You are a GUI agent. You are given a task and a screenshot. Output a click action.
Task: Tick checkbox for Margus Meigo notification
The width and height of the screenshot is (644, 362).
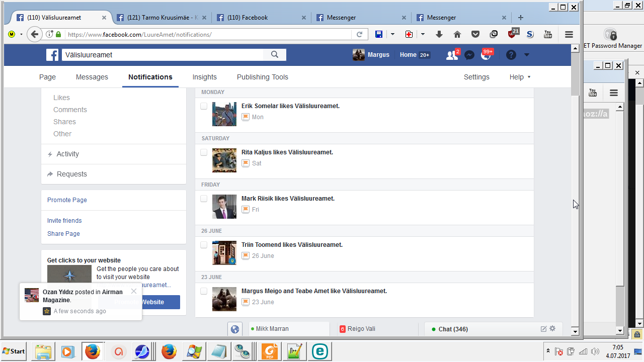204,291
